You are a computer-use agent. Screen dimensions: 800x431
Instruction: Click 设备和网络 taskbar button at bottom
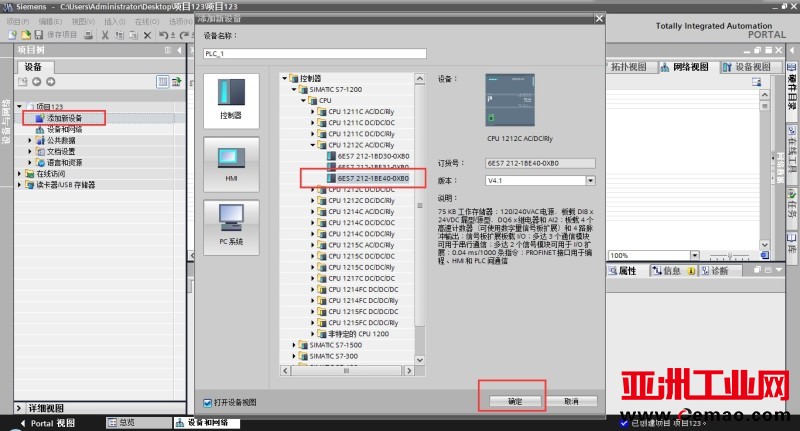[x=207, y=423]
